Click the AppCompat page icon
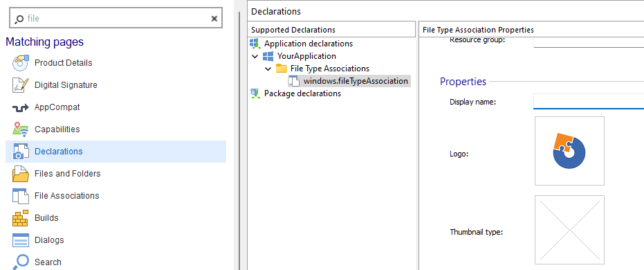 point(21,108)
